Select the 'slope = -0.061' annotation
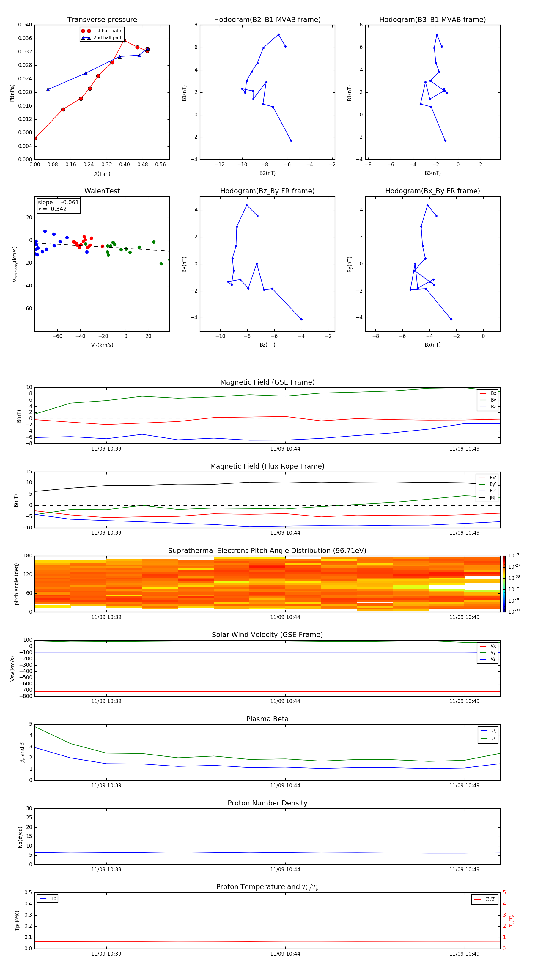The width and height of the screenshot is (535, 980). click(x=58, y=203)
